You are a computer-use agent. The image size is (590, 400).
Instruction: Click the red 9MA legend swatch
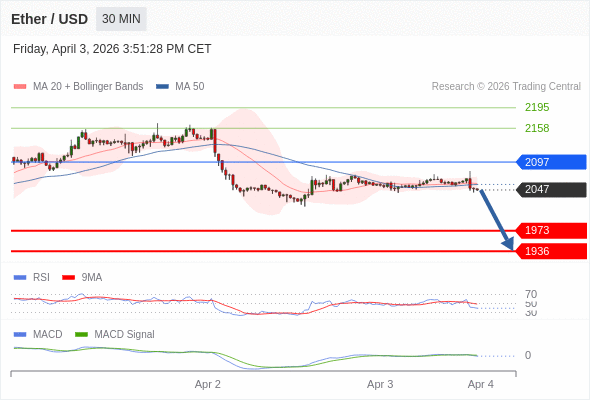tap(68, 278)
